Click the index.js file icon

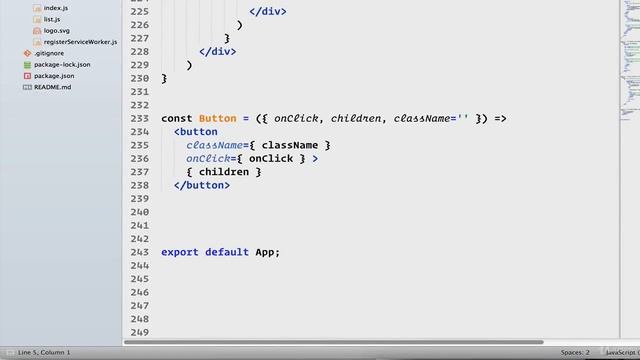[37, 8]
